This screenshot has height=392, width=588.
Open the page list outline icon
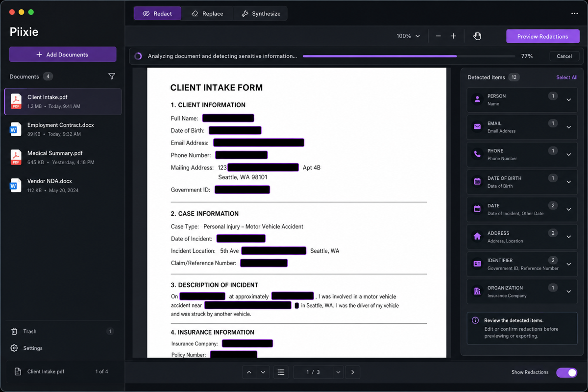pos(281,372)
